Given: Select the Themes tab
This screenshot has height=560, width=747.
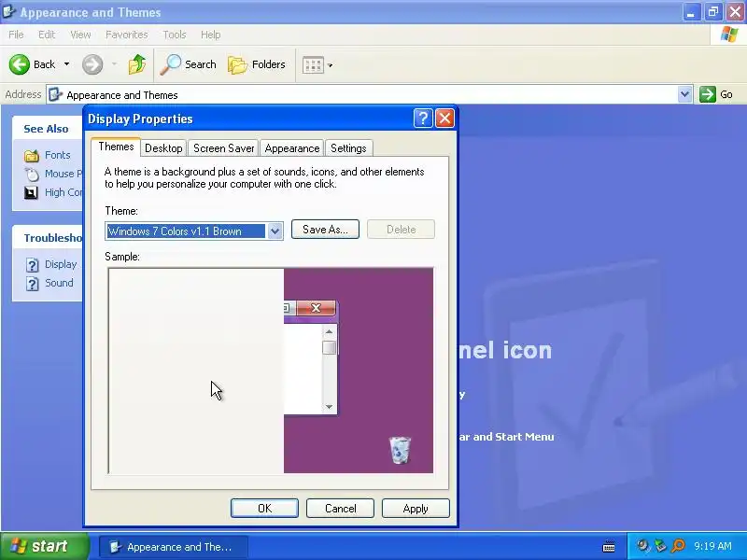Looking at the screenshot, I should (116, 147).
